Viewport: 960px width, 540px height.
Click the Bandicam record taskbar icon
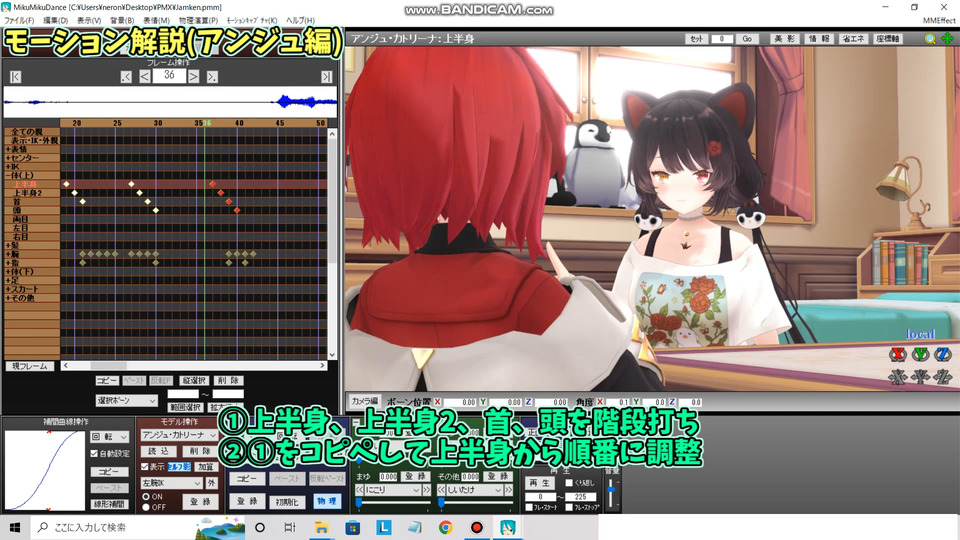click(476, 527)
